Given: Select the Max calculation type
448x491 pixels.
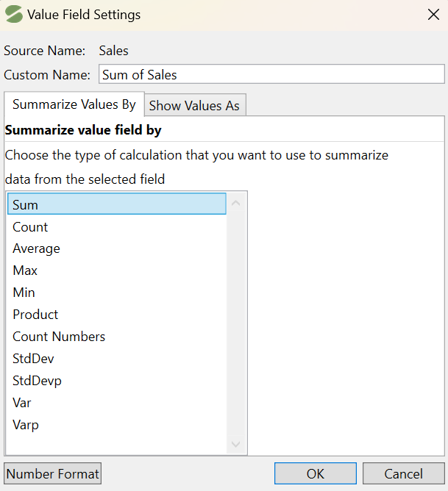Looking at the screenshot, I should (x=25, y=270).
